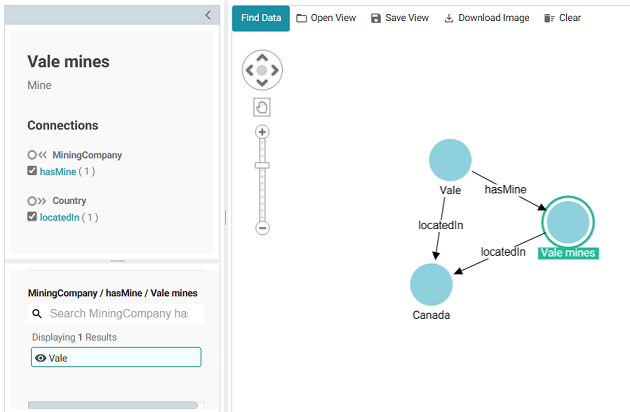The height and width of the screenshot is (412, 630).
Task: Expand the Country outgoing connections group
Action: coord(38,201)
